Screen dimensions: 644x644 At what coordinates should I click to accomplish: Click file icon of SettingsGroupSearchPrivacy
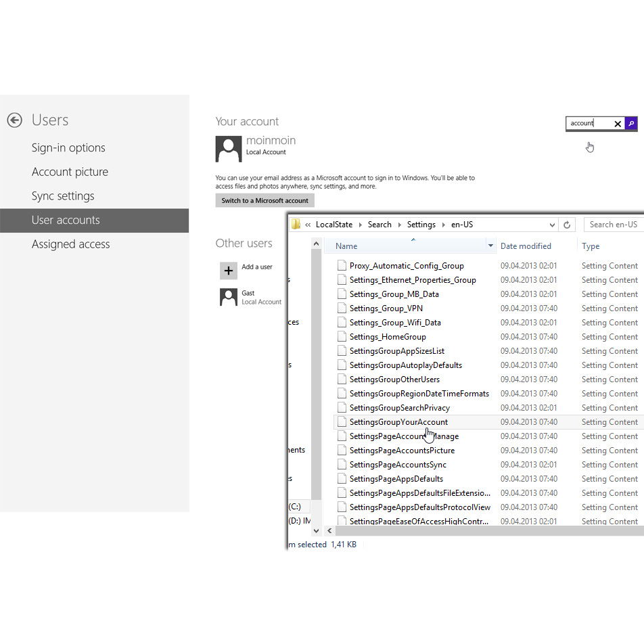342,407
